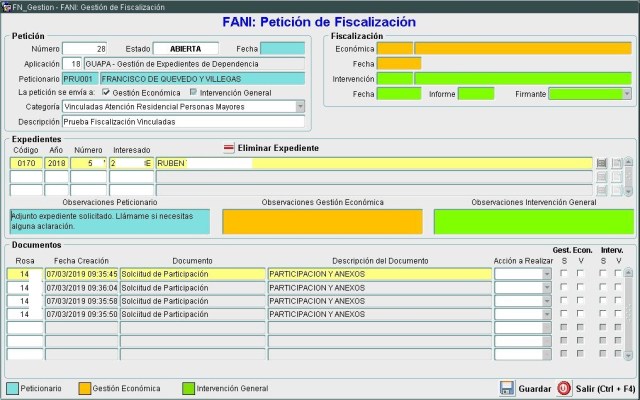The height and width of the screenshot is (400, 640).
Task: Click the list icon on second expediente row
Action: 602,177
